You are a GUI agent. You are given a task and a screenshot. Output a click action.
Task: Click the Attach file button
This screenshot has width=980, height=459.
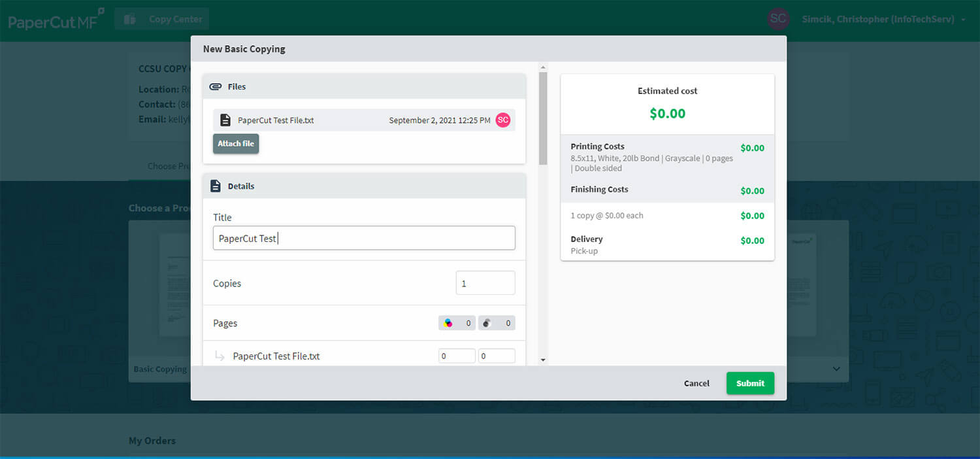pos(236,144)
